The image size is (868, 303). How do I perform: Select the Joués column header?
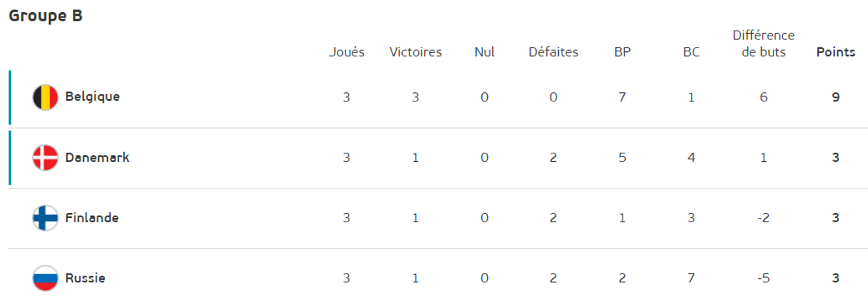coord(347,52)
